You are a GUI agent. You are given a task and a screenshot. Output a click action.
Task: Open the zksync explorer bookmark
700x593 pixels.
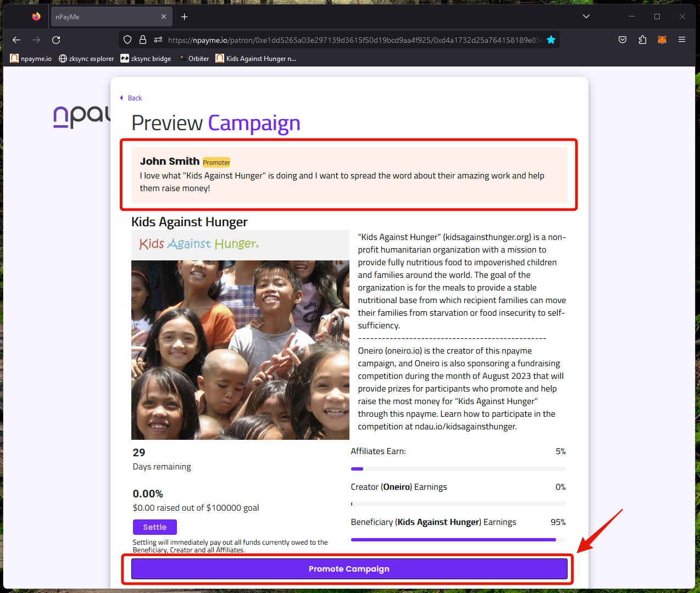tap(86, 58)
